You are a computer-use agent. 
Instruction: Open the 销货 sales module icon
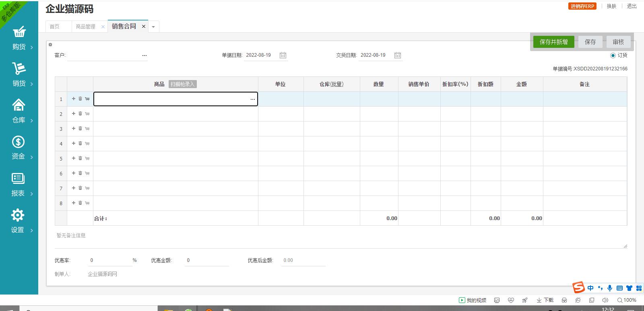click(19, 69)
